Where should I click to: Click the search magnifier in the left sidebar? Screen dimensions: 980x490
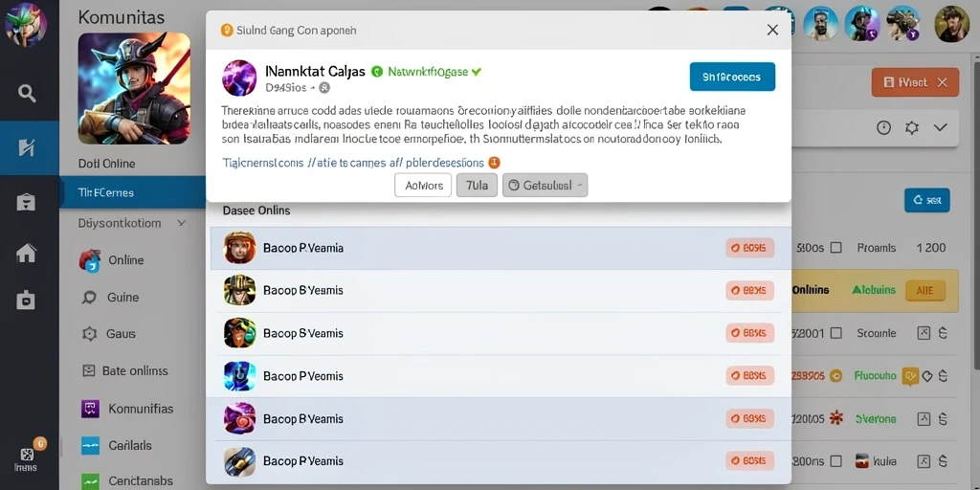coord(27,94)
